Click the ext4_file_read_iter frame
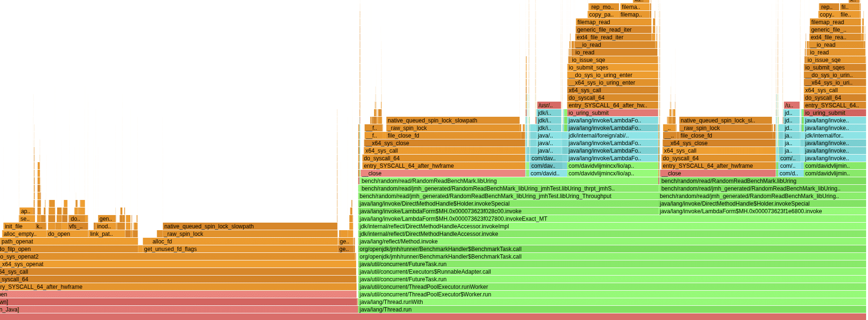This screenshot has height=320, width=868. click(x=614, y=37)
